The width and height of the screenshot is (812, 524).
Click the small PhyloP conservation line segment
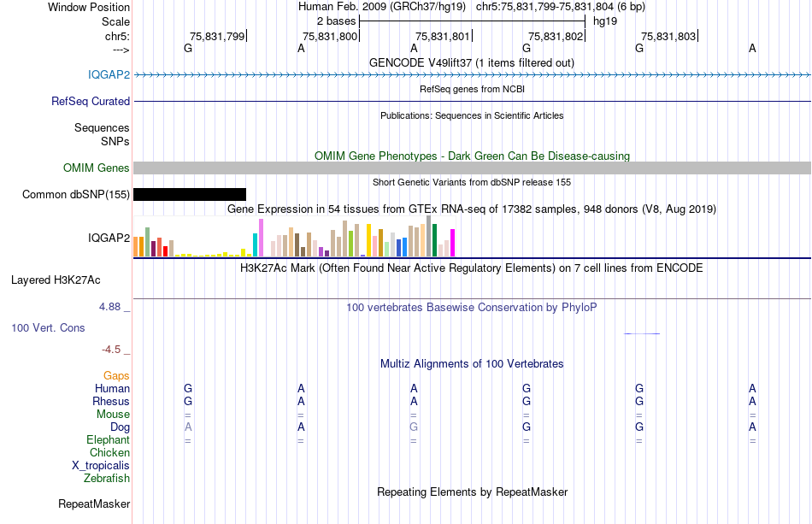point(642,333)
